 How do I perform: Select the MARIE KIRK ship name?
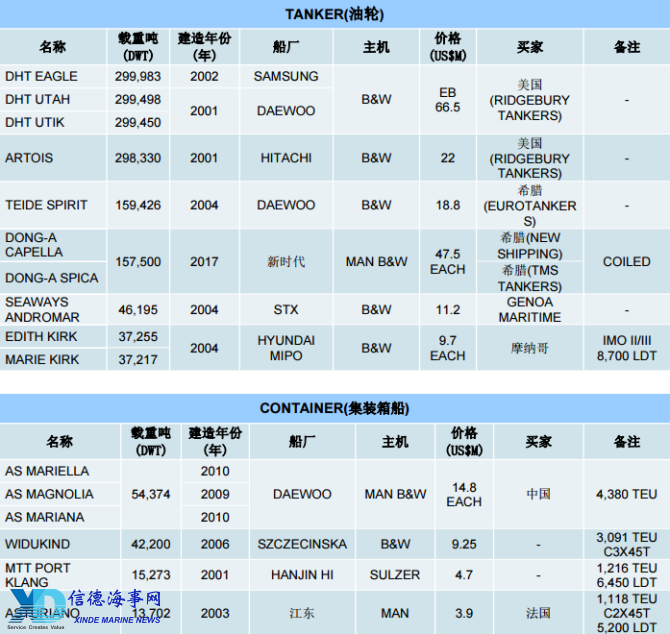pos(42,360)
